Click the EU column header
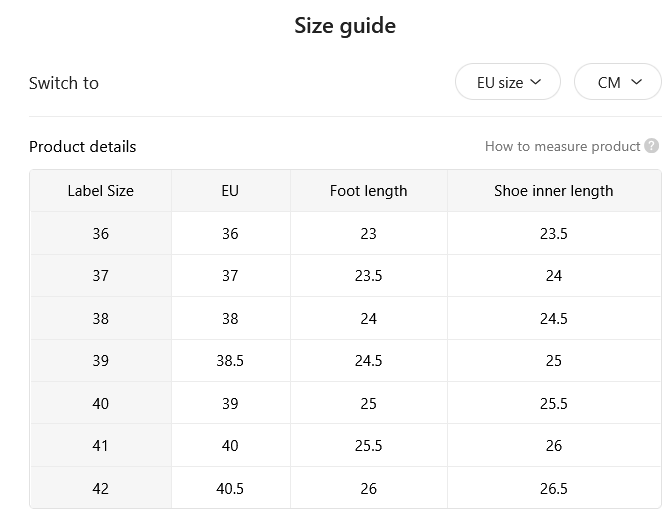The height and width of the screenshot is (518, 665). pyautogui.click(x=230, y=191)
